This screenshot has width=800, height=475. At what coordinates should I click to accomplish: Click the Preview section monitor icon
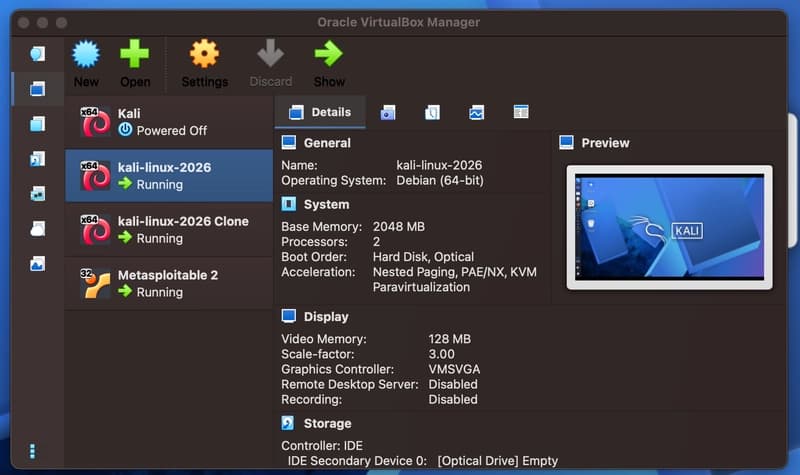tap(566, 142)
